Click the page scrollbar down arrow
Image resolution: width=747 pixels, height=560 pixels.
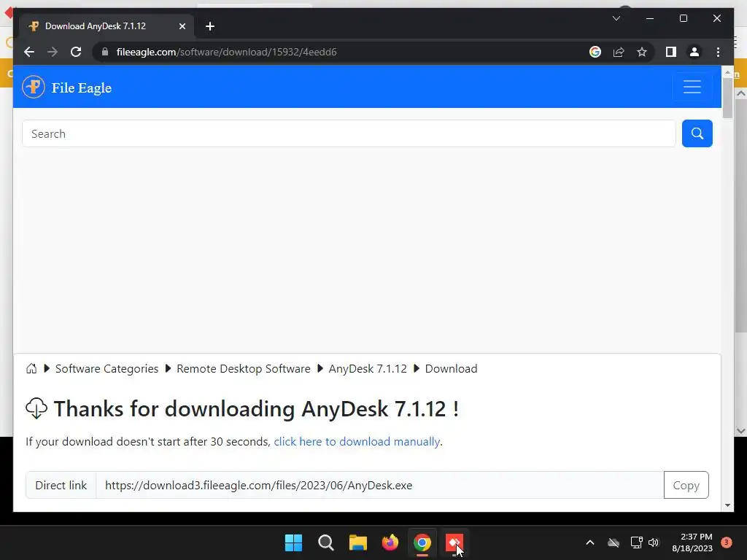pyautogui.click(x=727, y=505)
